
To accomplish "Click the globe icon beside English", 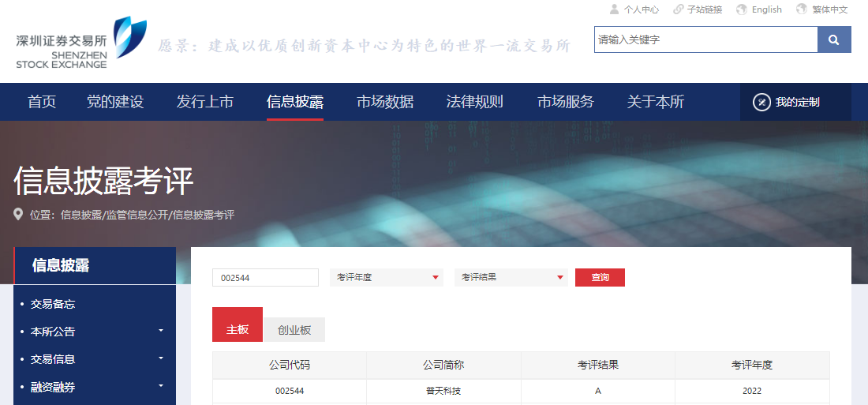I will [x=742, y=9].
